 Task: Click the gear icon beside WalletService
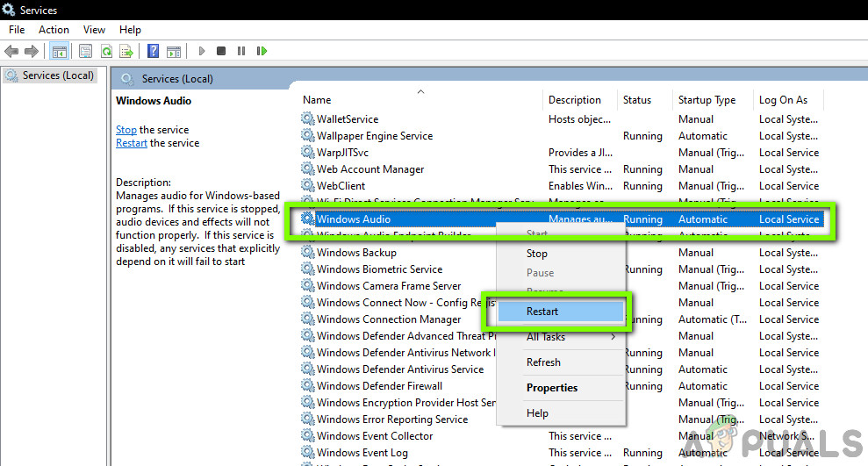click(308, 118)
